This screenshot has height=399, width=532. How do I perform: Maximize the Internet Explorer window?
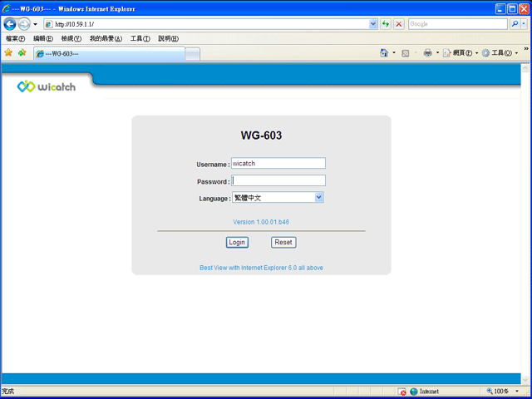(x=512, y=9)
